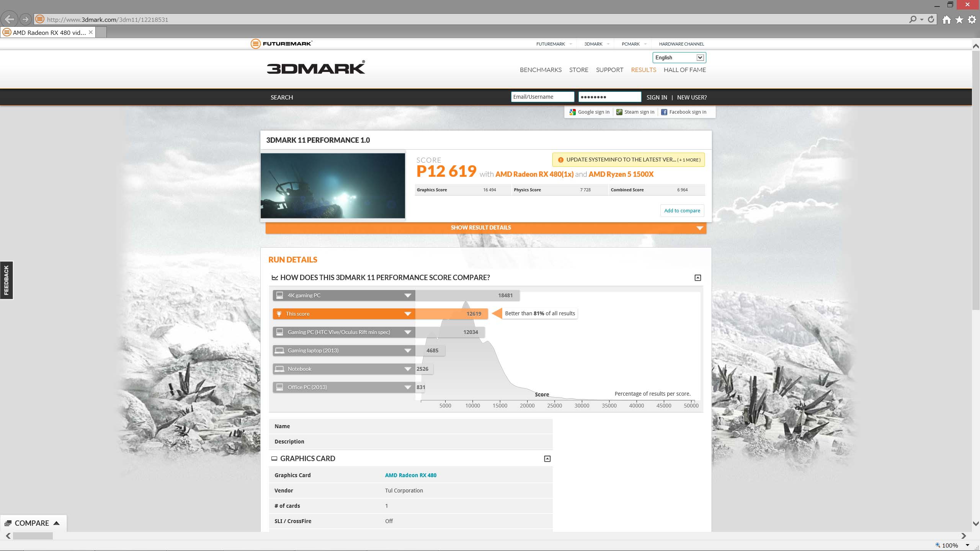The height and width of the screenshot is (551, 980).
Task: Collapse the GRAPHICS CARD section
Action: [x=547, y=459]
